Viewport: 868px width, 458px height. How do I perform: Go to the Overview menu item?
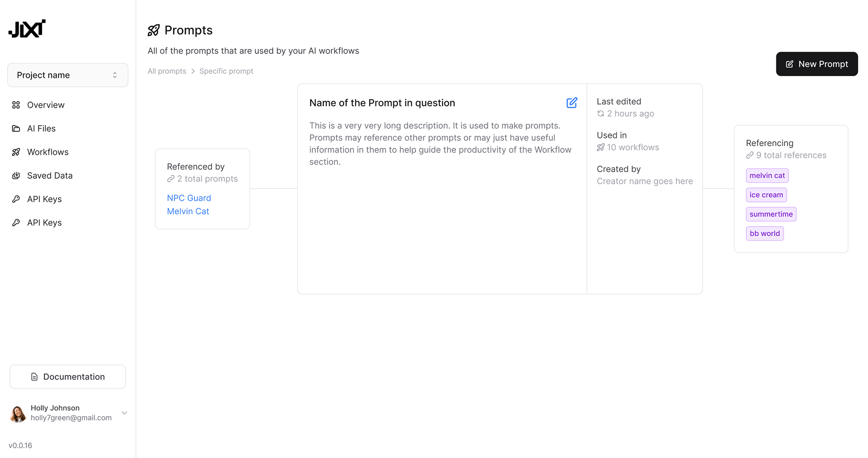point(46,105)
